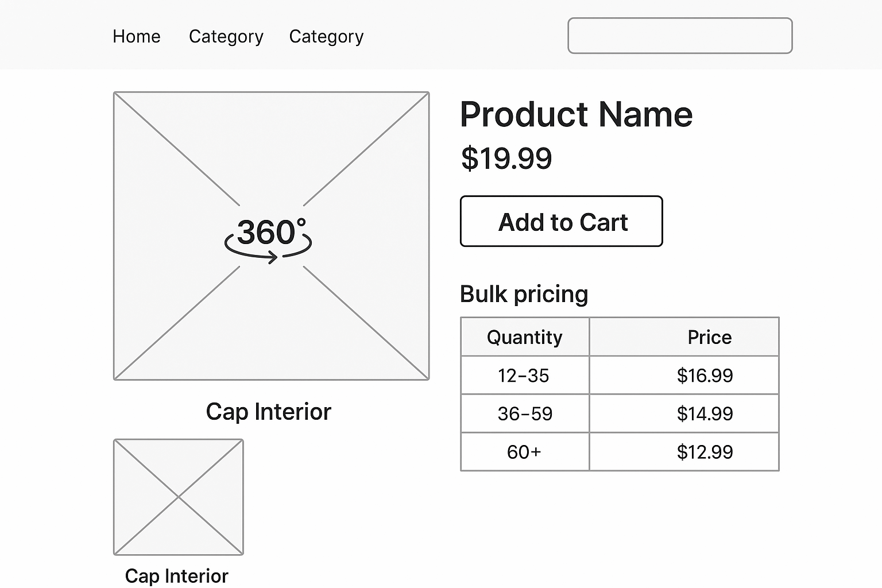Click the Quantity column header
This screenshot has height=588, width=882.
(x=524, y=337)
